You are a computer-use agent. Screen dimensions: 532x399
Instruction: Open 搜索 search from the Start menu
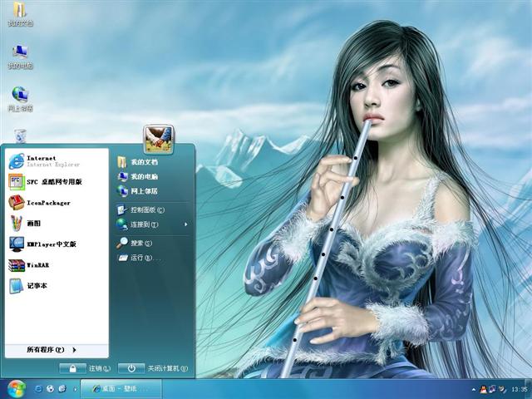(x=152, y=243)
